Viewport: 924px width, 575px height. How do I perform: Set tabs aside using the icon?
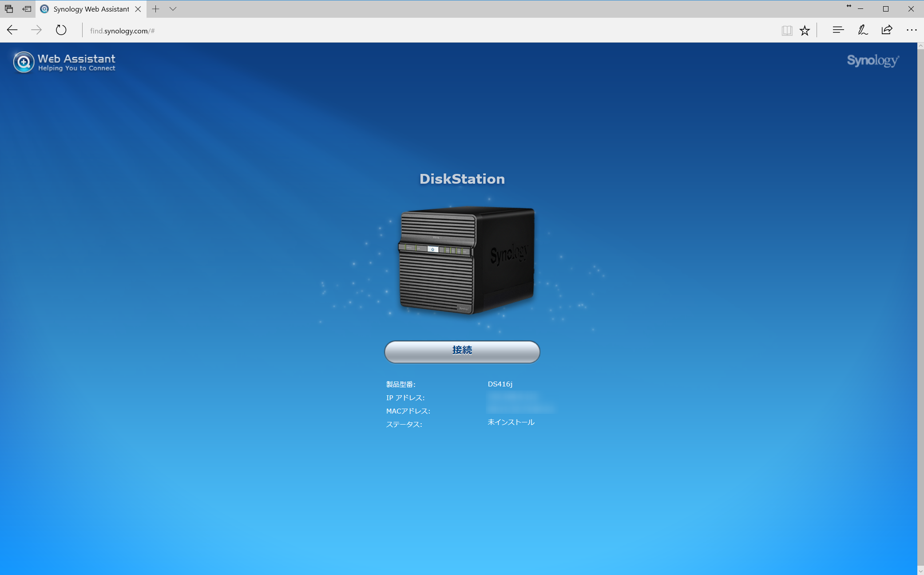(x=27, y=9)
